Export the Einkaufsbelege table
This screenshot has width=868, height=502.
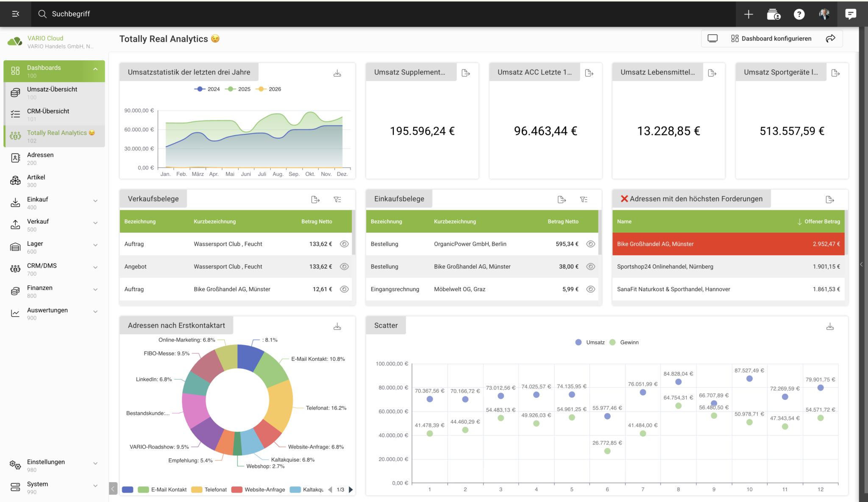(562, 200)
